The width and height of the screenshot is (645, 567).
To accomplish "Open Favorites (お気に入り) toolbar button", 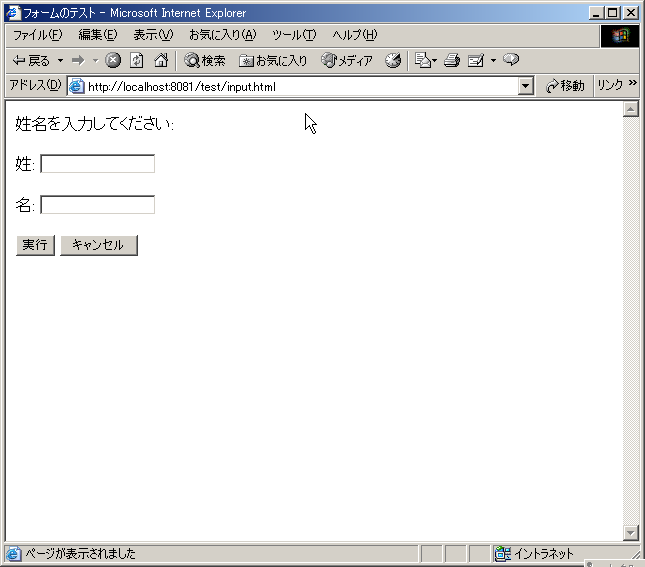I will [273, 61].
